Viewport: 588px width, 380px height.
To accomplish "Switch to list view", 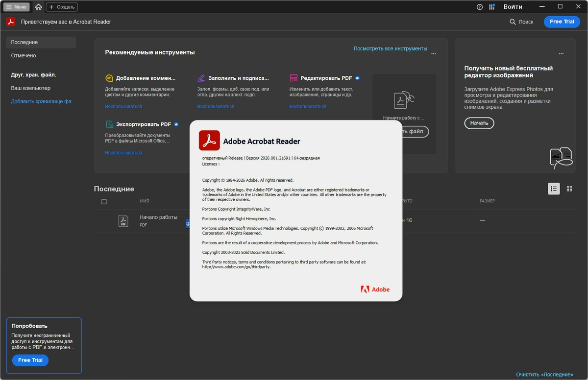I will (x=554, y=189).
